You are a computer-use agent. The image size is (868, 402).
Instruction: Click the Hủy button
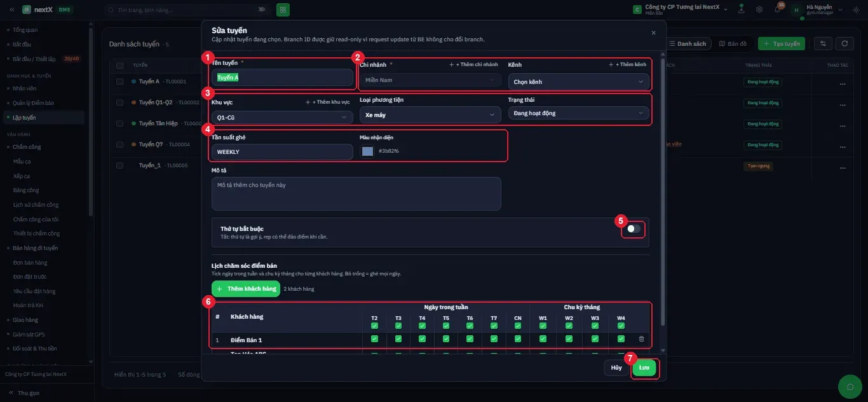616,368
